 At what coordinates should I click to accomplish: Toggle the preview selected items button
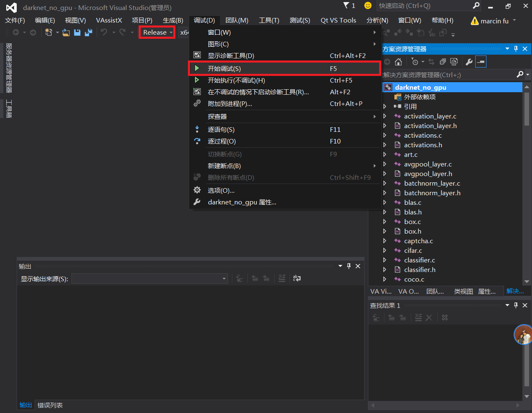point(481,62)
